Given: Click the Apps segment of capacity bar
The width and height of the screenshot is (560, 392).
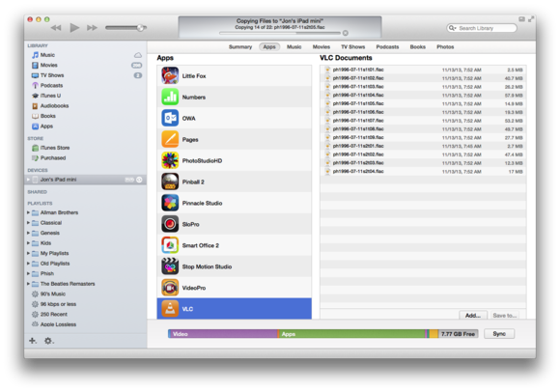Looking at the screenshot, I should click(351, 334).
